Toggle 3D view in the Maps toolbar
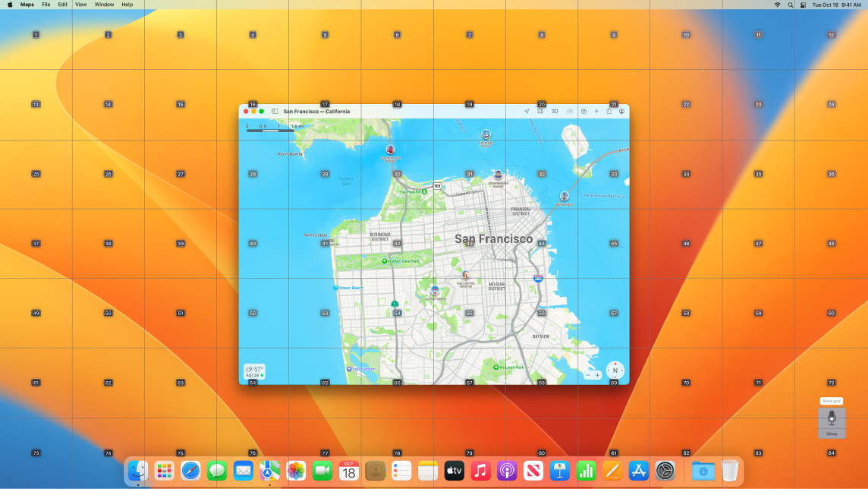 [x=555, y=111]
